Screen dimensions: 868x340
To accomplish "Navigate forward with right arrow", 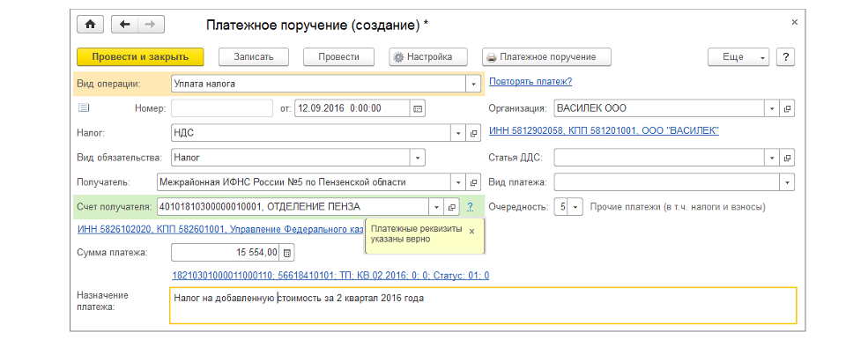I will click(x=150, y=25).
